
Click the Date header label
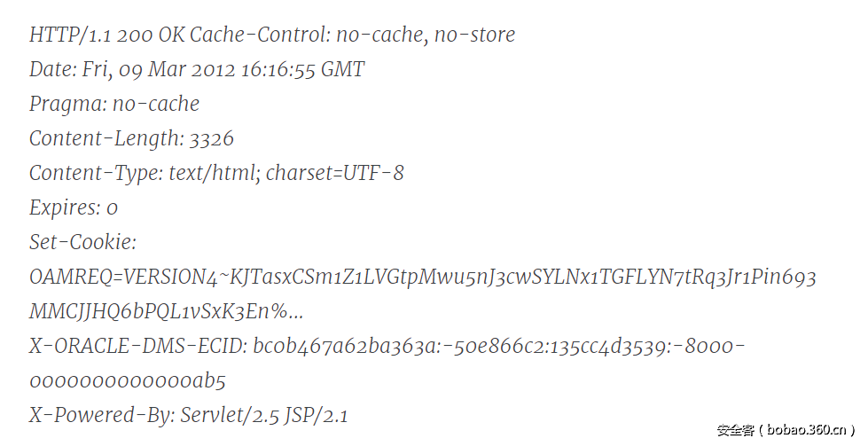pyautogui.click(x=52, y=70)
